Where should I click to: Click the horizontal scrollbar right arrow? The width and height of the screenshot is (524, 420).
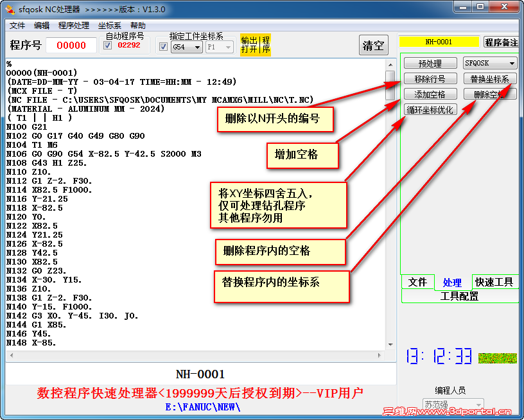(380, 356)
